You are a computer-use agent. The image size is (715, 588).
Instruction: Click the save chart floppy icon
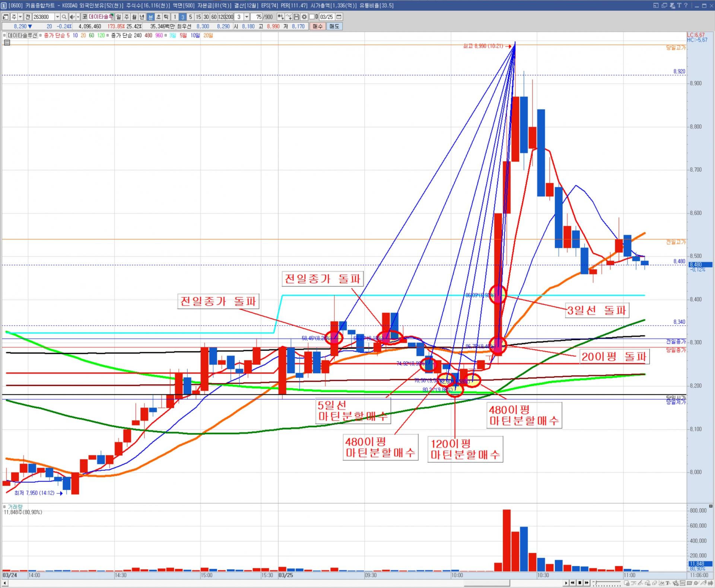click(x=296, y=17)
